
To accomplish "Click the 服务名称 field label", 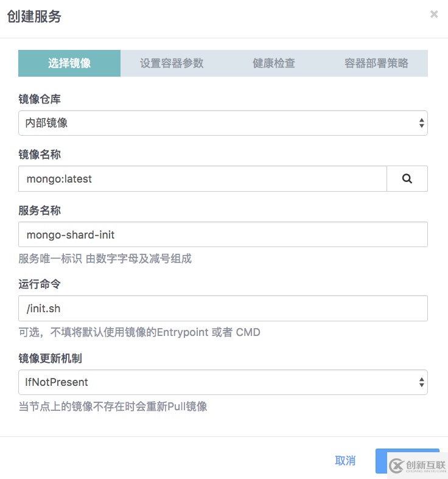I will (x=40, y=211).
